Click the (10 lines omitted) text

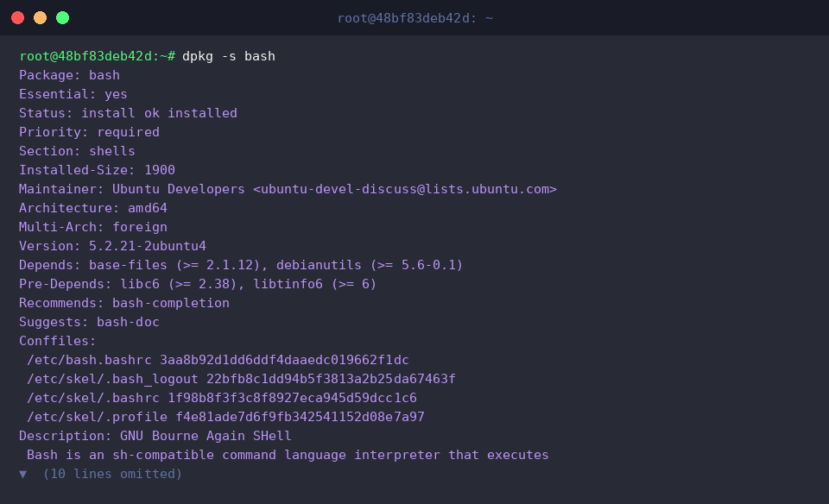(112, 475)
